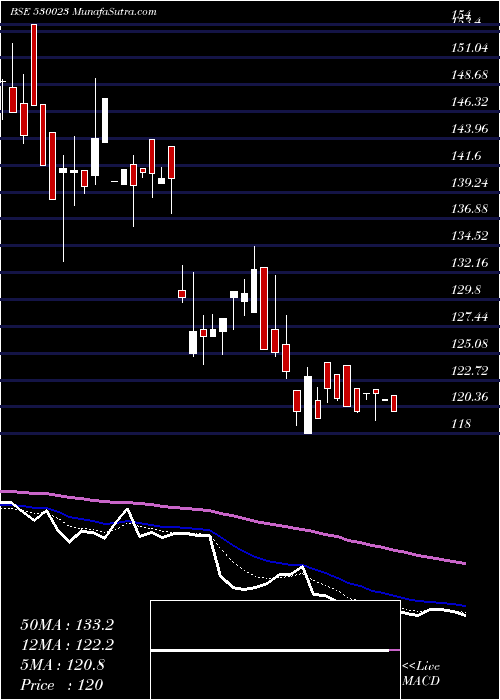This screenshot has width=500, height=700.
Task: Click the <<Live MACD label
Action: (x=421, y=674)
